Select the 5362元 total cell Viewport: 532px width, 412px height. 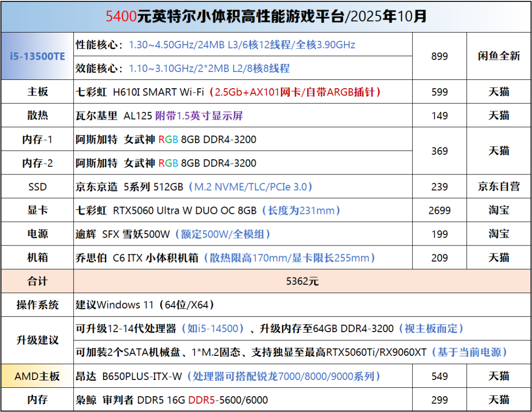302,281
